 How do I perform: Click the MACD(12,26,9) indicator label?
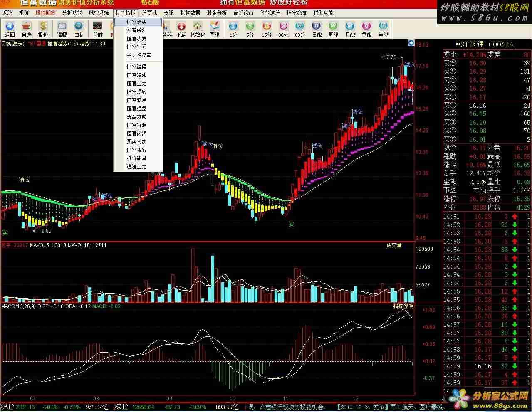[x=18, y=306]
